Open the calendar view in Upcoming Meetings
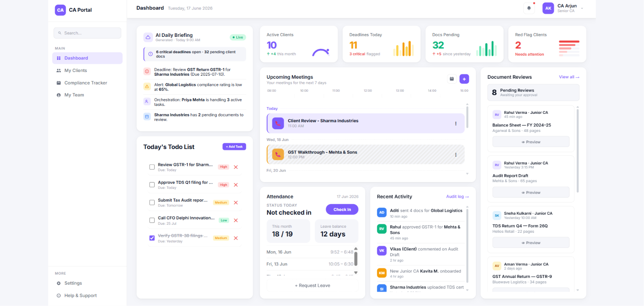Image resolution: width=644 pixels, height=306 pixels. (452, 79)
